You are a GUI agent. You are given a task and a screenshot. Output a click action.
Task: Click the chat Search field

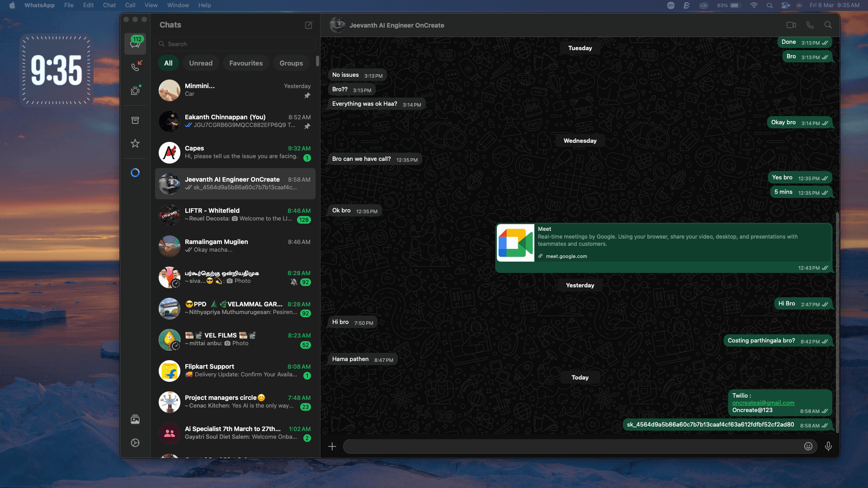[235, 43]
